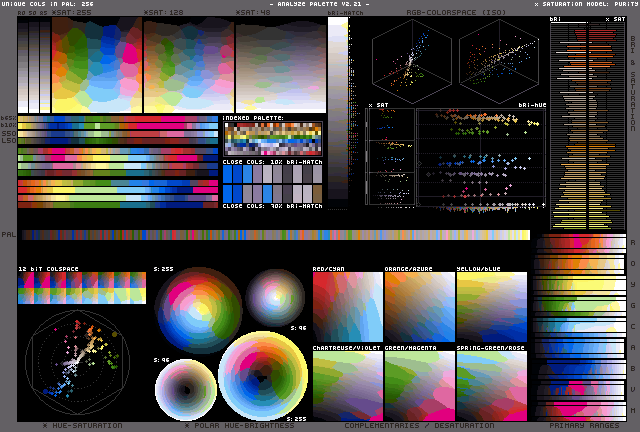Click the Close Cols 10% bri-match swatches
The height and width of the screenshot is (432, 640).
pos(272,172)
